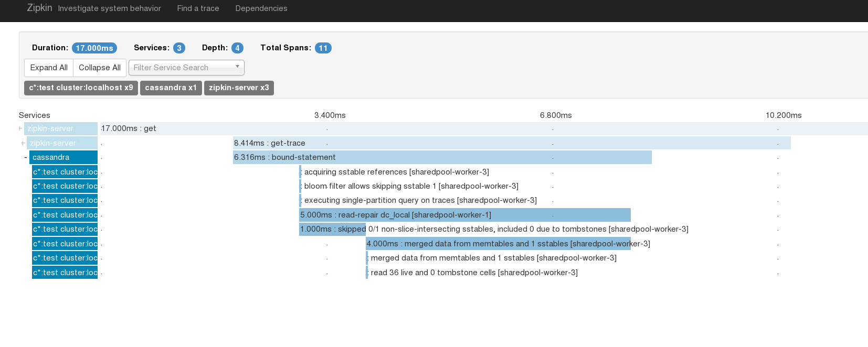Toggle the c*:test cluster:localhost x9 filter
This screenshot has width=868, height=347.
point(81,88)
